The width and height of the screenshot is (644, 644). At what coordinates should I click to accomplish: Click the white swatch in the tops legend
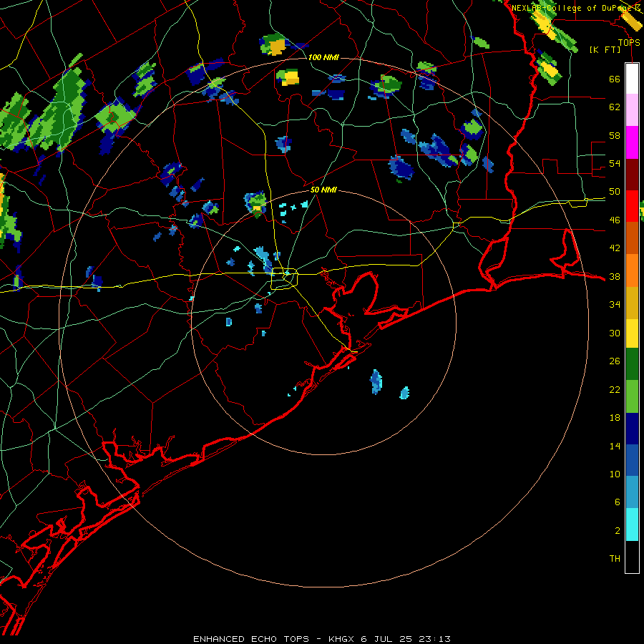[x=632, y=79]
